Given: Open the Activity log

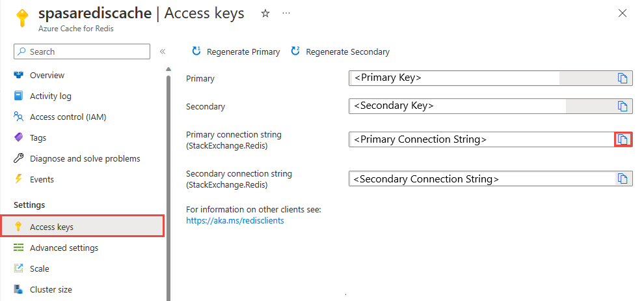Looking at the screenshot, I should (x=50, y=96).
